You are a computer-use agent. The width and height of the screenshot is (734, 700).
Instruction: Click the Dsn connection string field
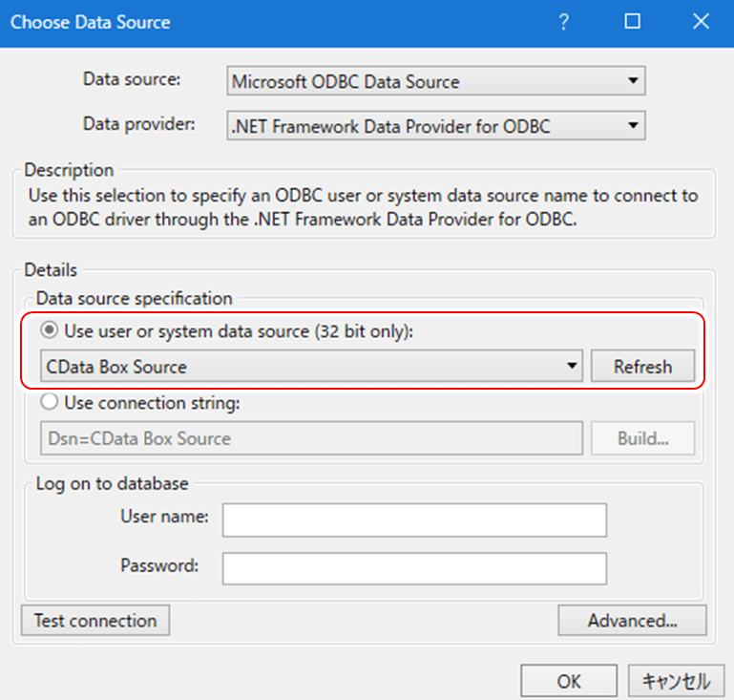[x=310, y=438]
